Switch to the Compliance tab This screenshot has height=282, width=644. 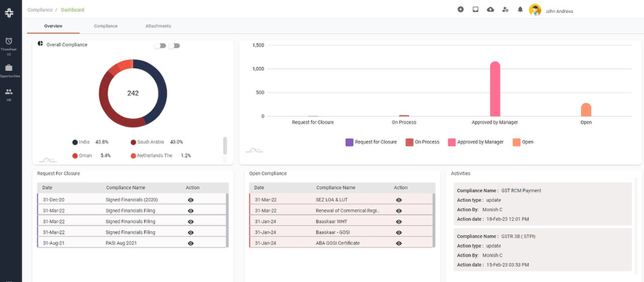pyautogui.click(x=105, y=26)
